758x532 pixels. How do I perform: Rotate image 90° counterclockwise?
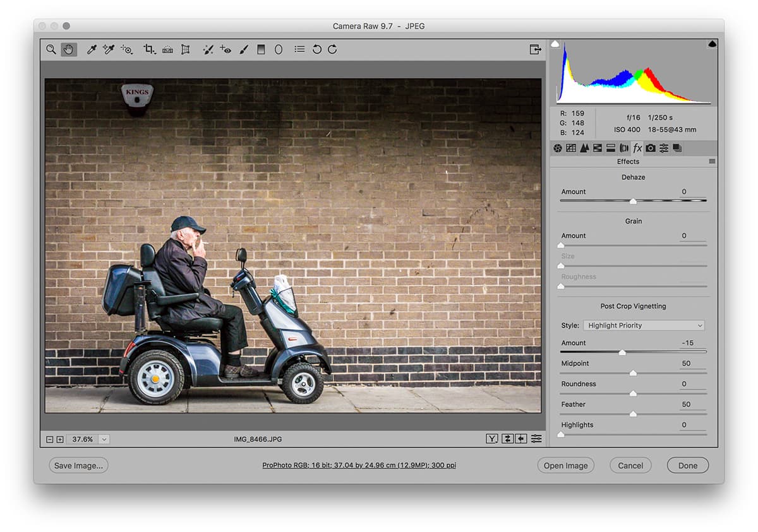click(x=317, y=49)
